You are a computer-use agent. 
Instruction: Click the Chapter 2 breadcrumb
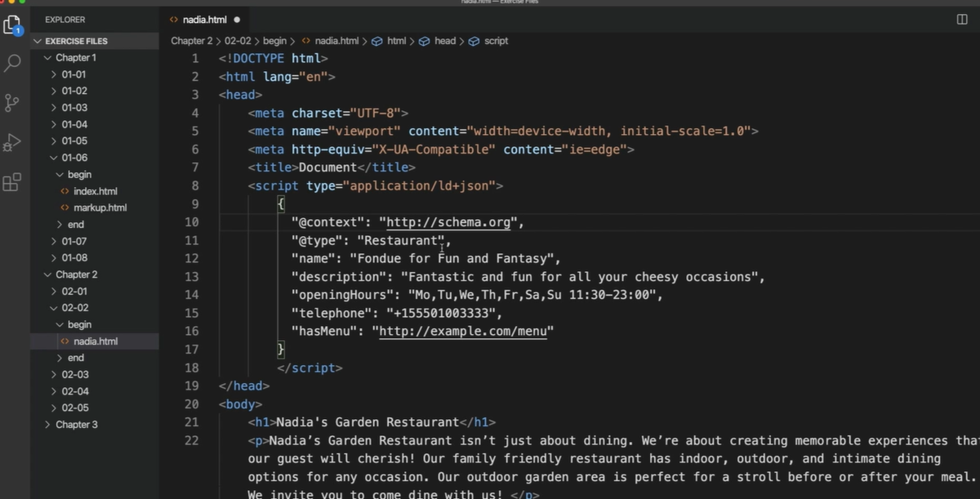191,41
